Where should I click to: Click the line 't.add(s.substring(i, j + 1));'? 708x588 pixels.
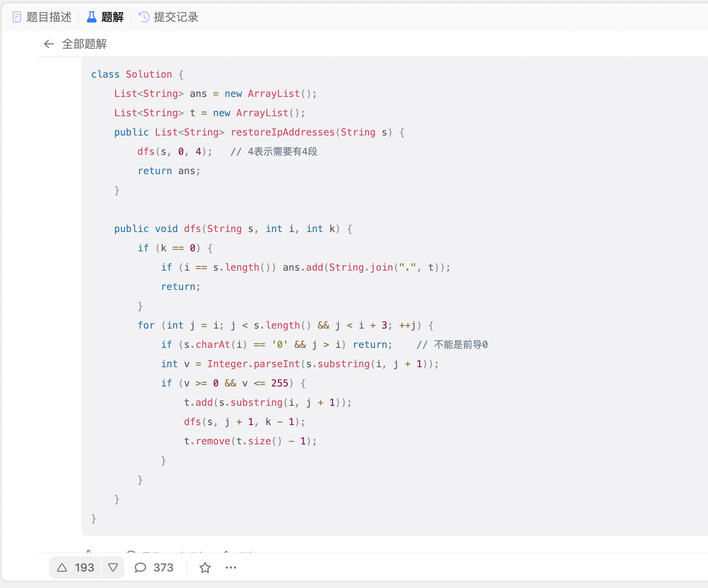coord(268,403)
